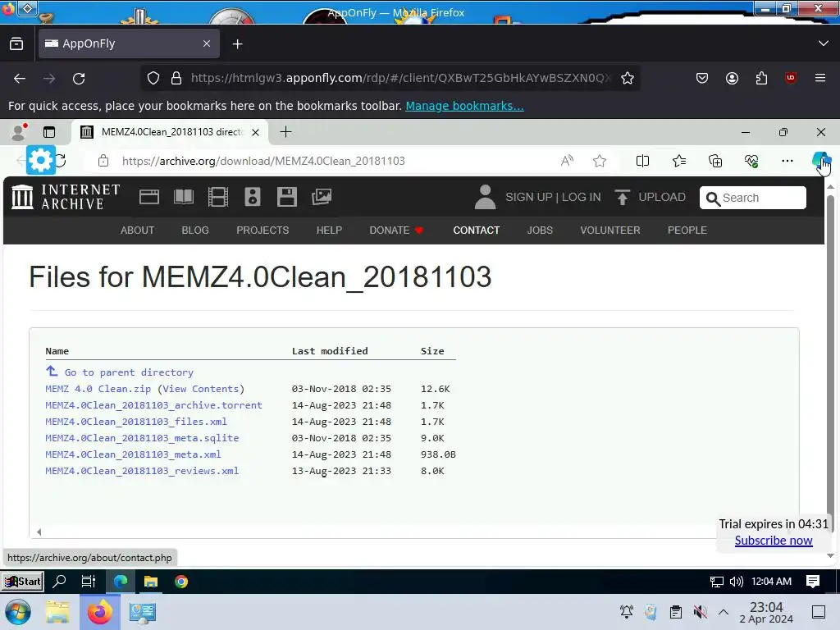Click Subscribe now link
840x630 pixels.
(774, 541)
